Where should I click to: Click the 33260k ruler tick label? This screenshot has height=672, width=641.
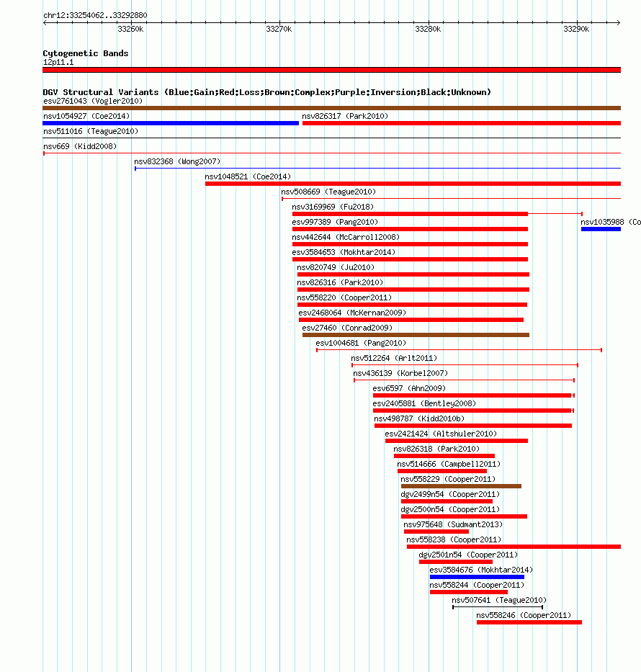click(130, 29)
